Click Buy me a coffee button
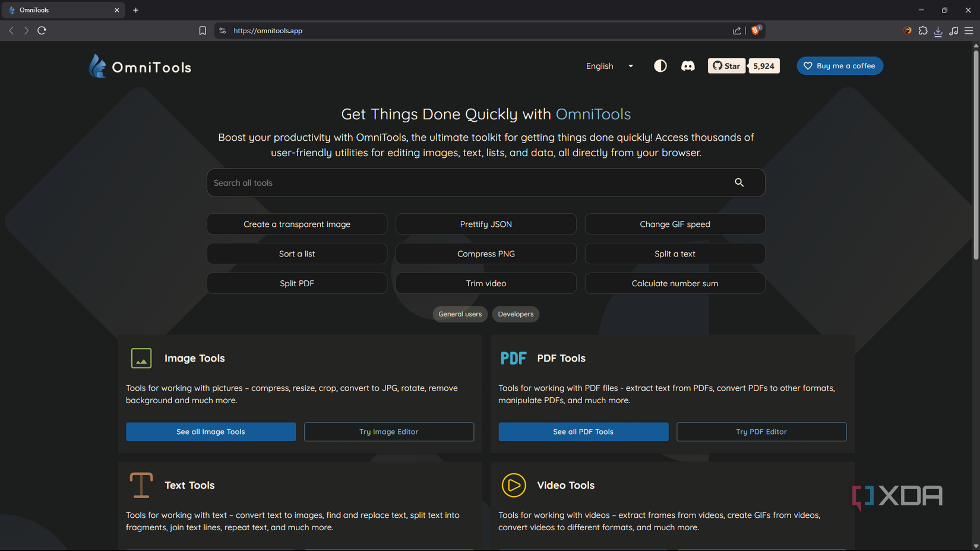This screenshot has height=551, width=980. [840, 66]
